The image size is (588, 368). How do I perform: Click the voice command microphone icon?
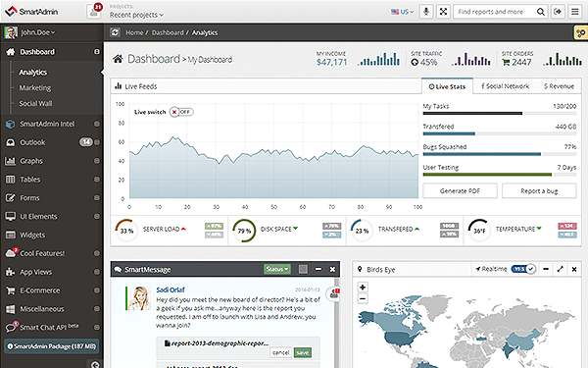coord(426,12)
